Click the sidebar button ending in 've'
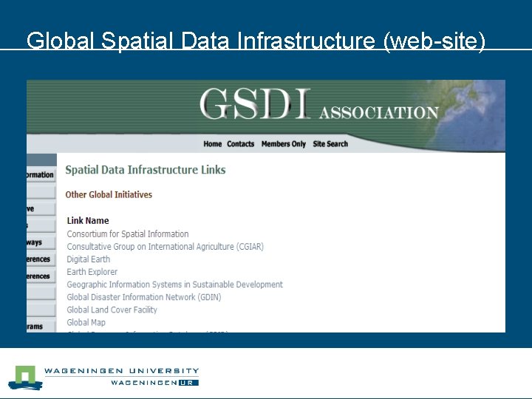 click(41, 208)
